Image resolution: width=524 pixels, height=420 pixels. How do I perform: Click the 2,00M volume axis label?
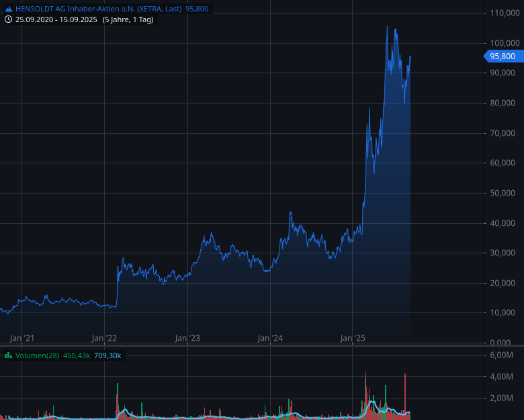click(501, 398)
